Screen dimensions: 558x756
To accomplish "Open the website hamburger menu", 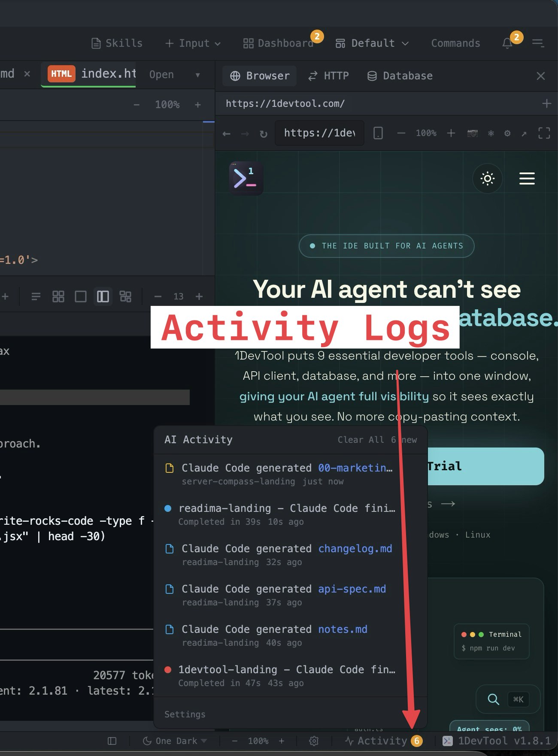I will pyautogui.click(x=527, y=178).
